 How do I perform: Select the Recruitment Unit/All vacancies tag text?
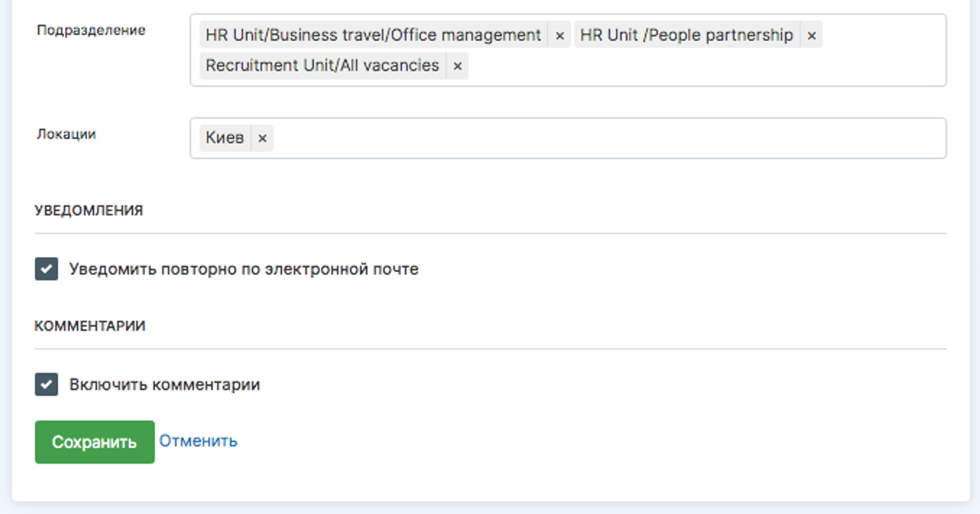322,66
